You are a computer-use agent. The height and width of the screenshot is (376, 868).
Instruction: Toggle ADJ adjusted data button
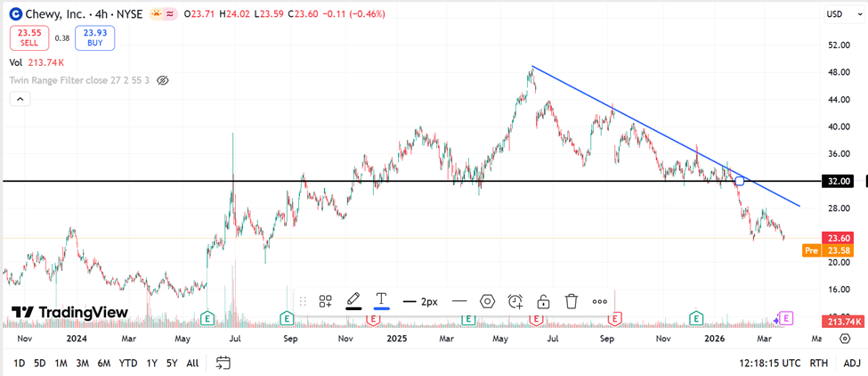click(852, 364)
